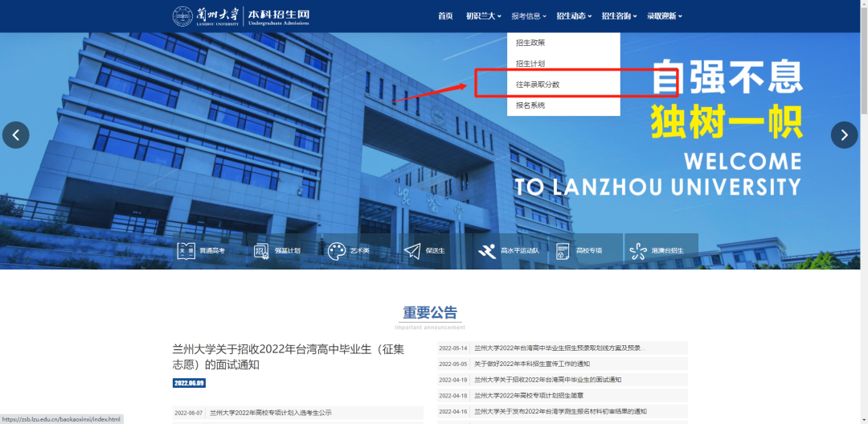The width and height of the screenshot is (868, 424).
Task: Click the 本科招生网 site title
Action: 278,16
